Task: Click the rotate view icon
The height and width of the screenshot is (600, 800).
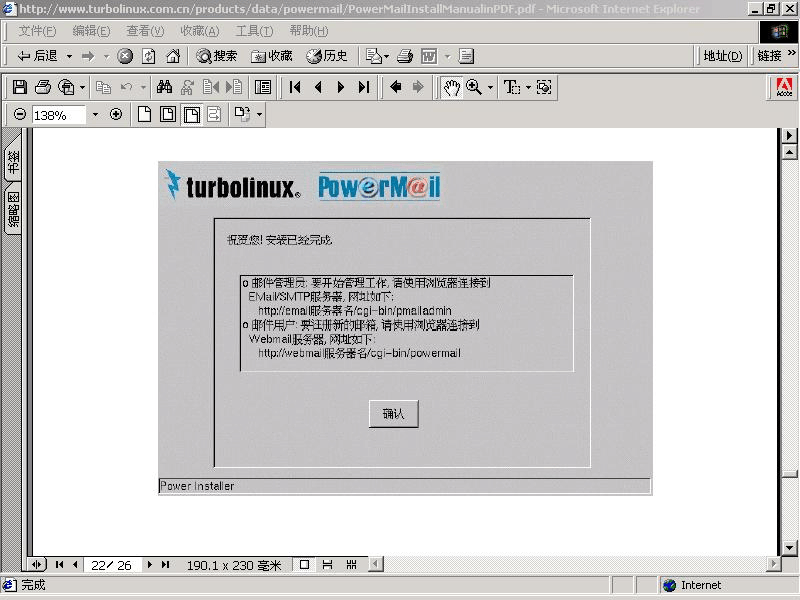Action: click(x=242, y=114)
